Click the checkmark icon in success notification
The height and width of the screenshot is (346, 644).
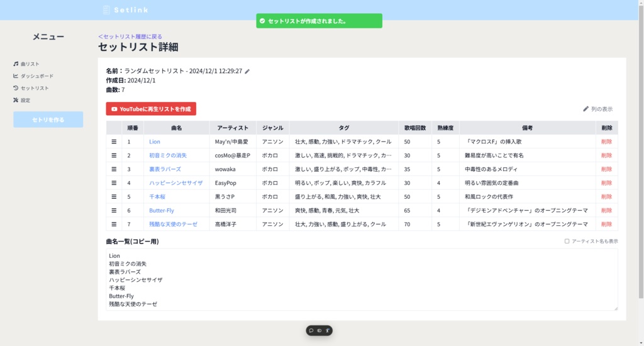pos(262,21)
